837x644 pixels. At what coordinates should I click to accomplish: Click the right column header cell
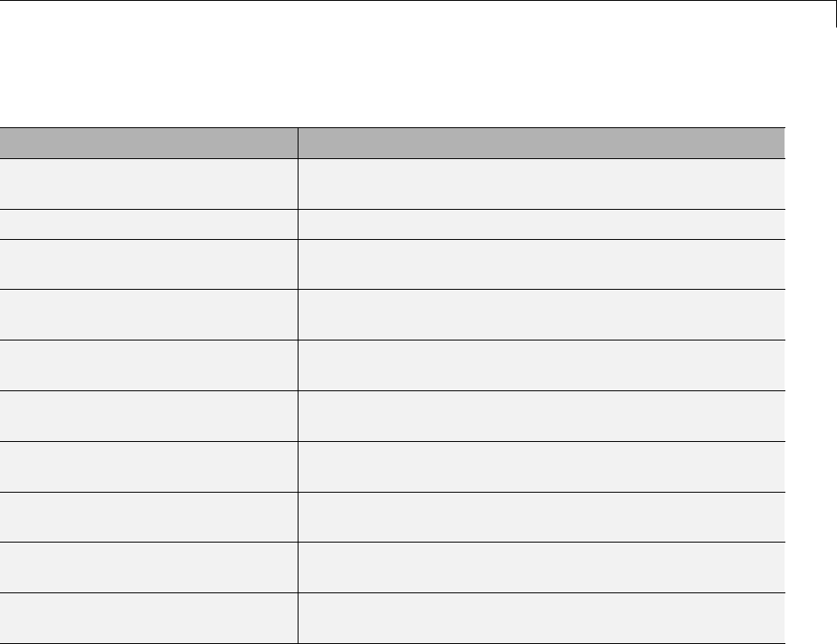point(541,142)
